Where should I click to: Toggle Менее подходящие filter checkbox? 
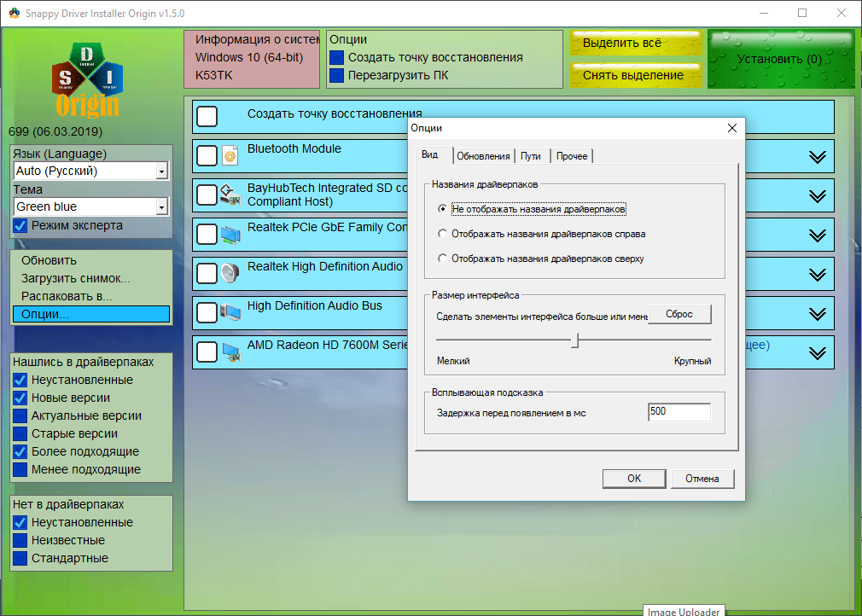click(20, 469)
